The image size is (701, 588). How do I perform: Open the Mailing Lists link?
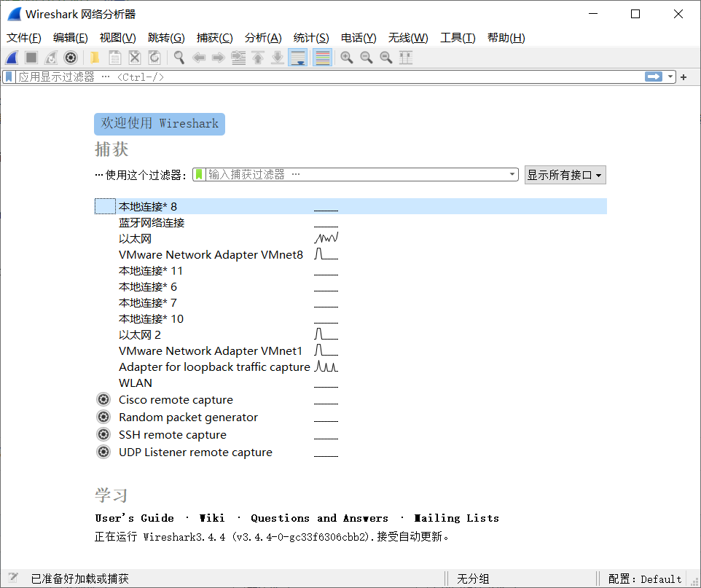pyautogui.click(x=456, y=518)
